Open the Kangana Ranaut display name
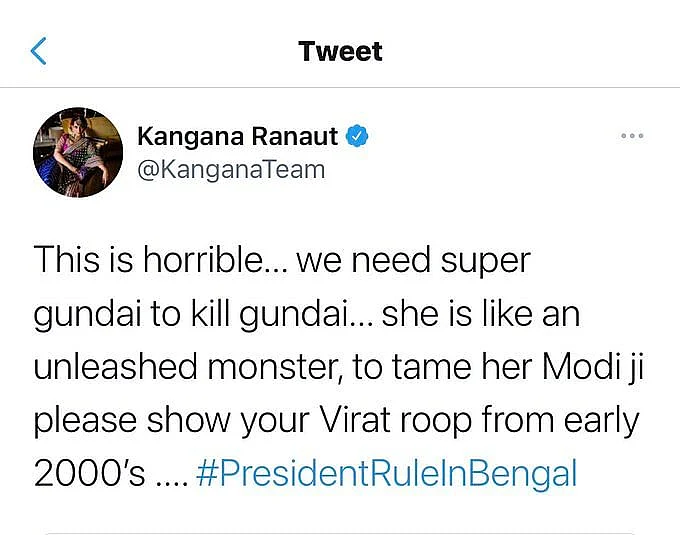 click(x=238, y=136)
